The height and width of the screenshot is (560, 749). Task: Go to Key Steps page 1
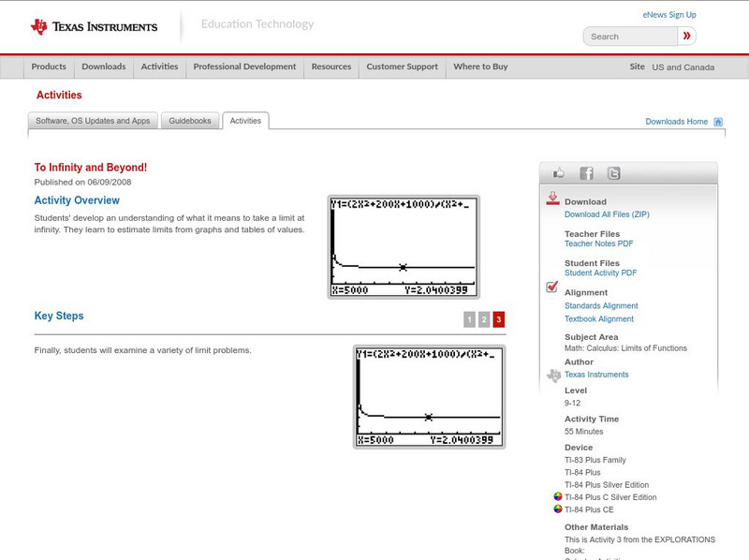470,319
